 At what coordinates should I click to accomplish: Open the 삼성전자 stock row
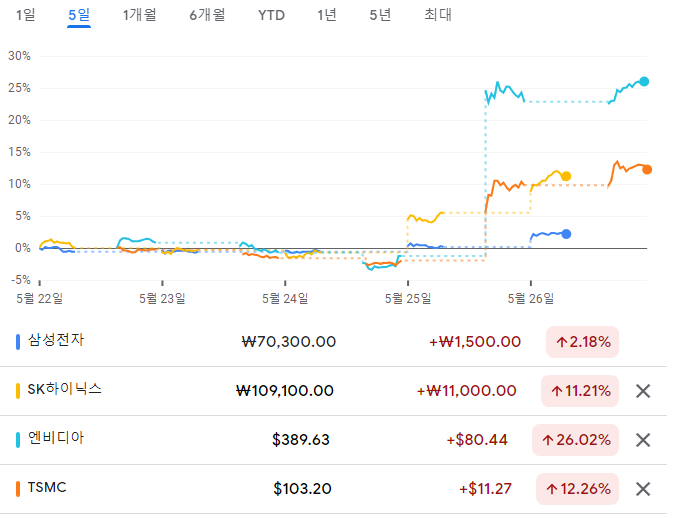click(x=333, y=342)
